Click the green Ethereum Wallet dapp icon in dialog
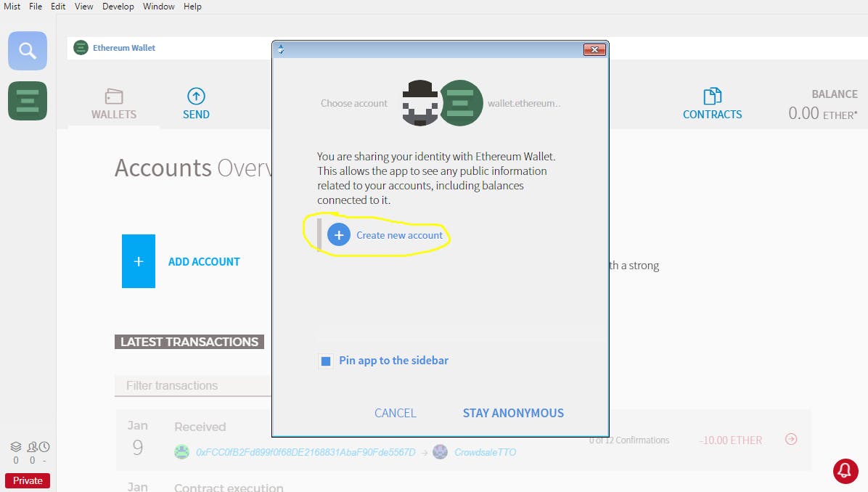This screenshot has width=868, height=492. click(461, 103)
